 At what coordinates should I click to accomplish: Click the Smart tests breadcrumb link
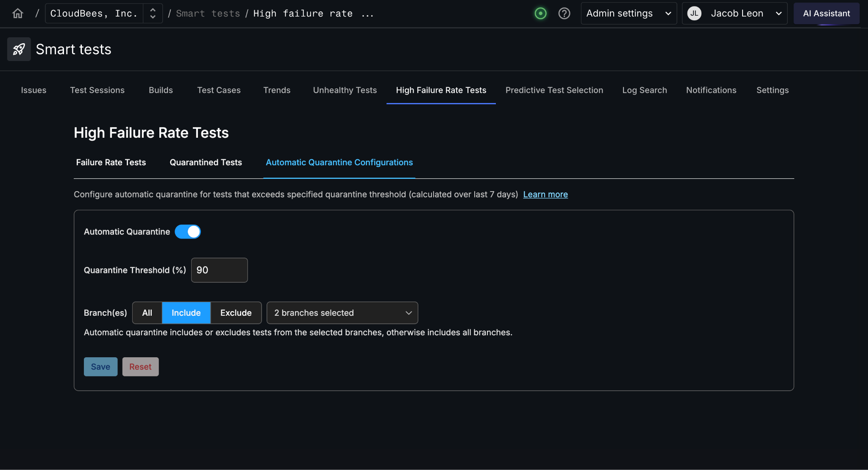(208, 14)
